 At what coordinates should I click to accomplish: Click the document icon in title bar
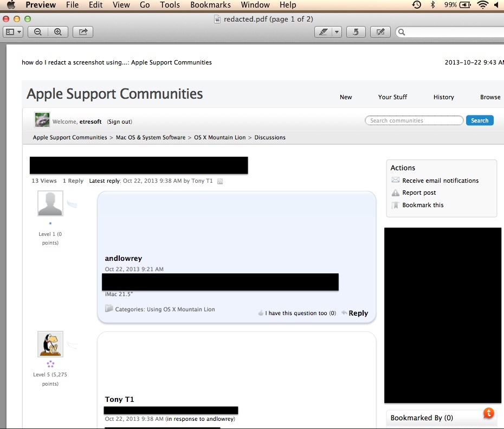217,20
